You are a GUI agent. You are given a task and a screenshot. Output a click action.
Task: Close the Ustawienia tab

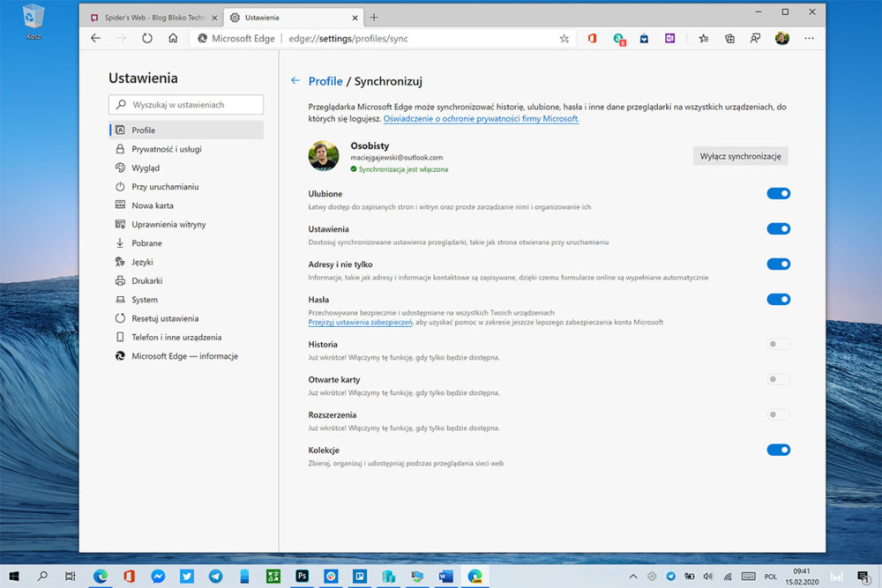(355, 18)
